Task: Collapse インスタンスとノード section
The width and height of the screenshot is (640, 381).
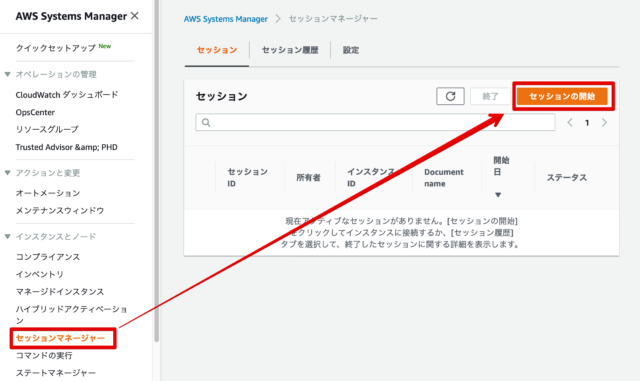Action: [7, 236]
